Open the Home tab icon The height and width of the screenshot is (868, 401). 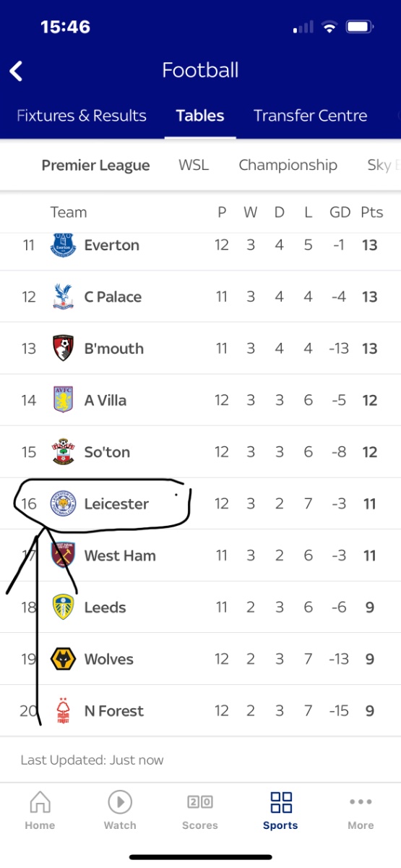[40, 802]
